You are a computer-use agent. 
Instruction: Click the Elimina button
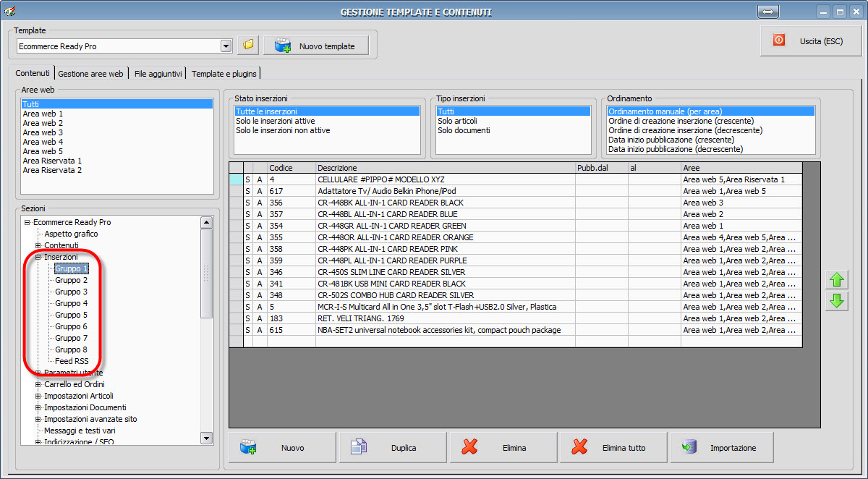[x=503, y=448]
